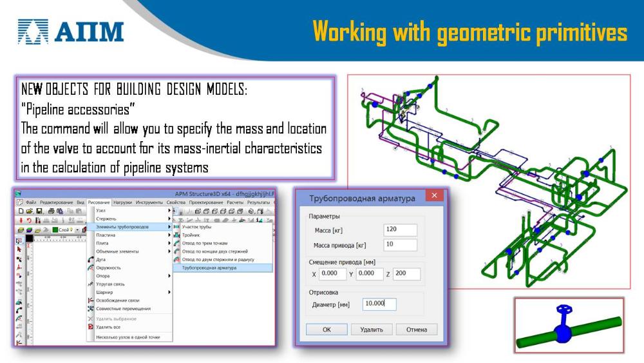The image size is (644, 363).
Task: Select the arrow pointer tool in left toolbar
Action: coord(19,250)
